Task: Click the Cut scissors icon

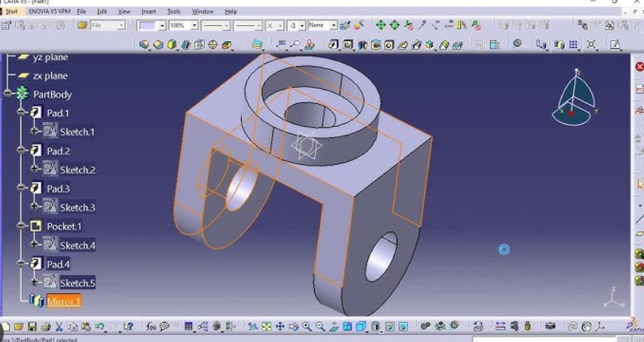Action: (x=59, y=326)
